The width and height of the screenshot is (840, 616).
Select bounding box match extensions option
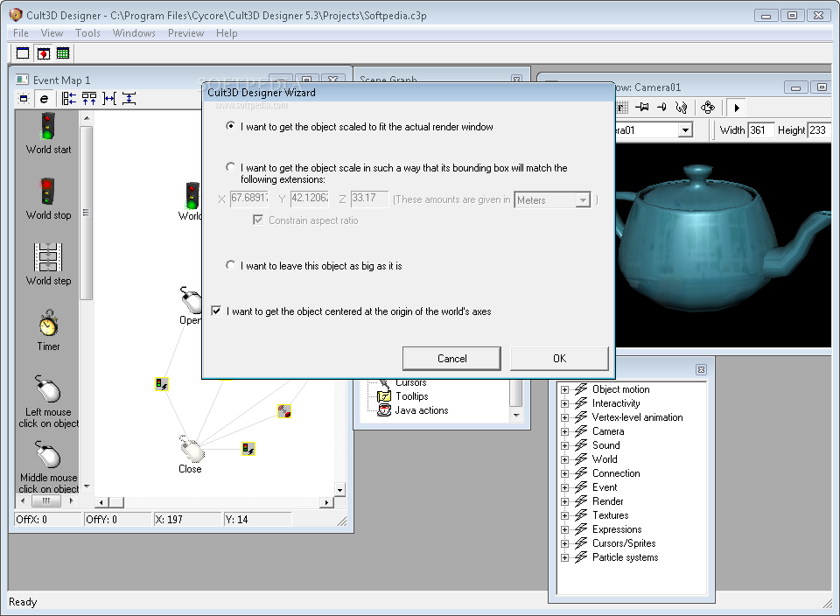click(x=230, y=167)
